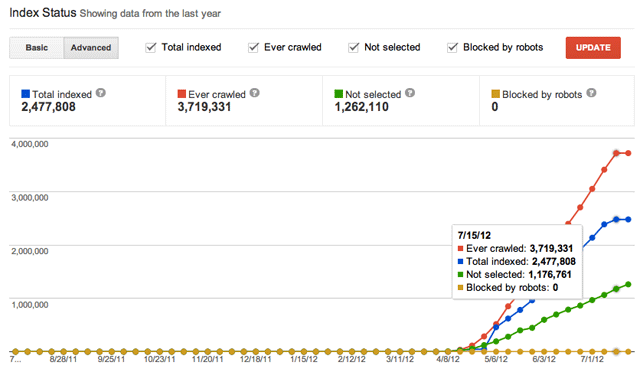
Task: Click the 4,000,000 y-axis label
Action: 30,144
